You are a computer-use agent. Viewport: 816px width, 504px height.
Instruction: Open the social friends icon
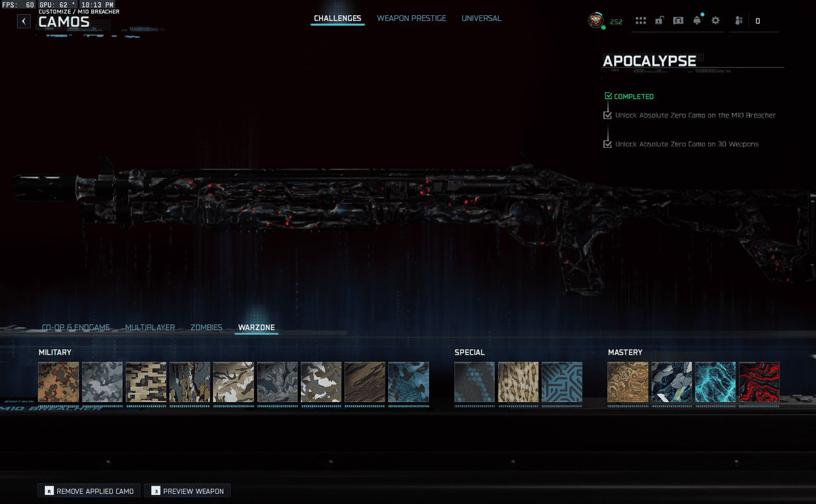[x=738, y=21]
